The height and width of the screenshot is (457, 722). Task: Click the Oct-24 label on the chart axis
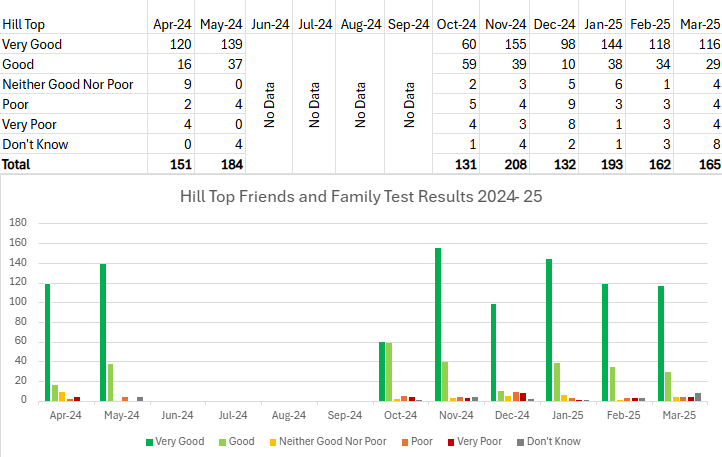(400, 413)
